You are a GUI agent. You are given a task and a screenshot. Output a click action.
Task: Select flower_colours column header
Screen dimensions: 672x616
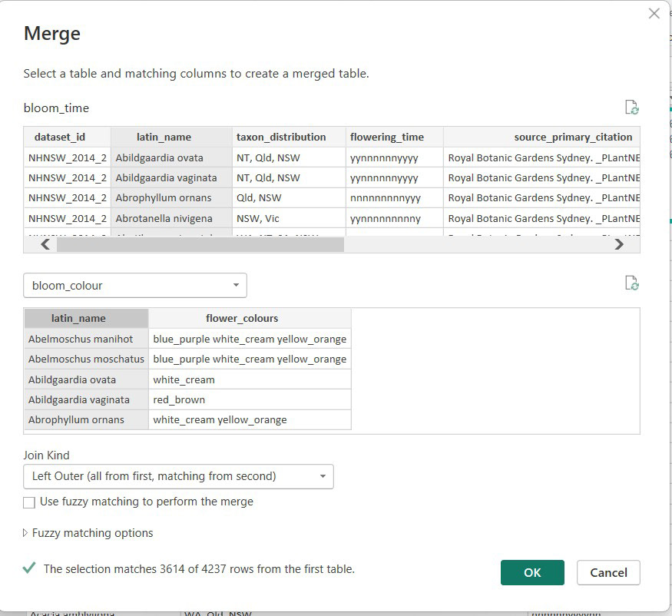pos(250,319)
